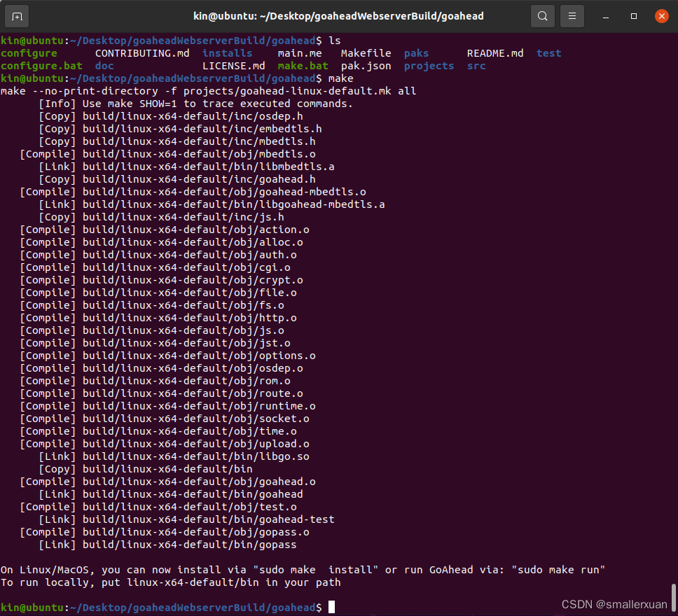This screenshot has width=678, height=616.
Task: Open the hamburger menu
Action: [572, 16]
